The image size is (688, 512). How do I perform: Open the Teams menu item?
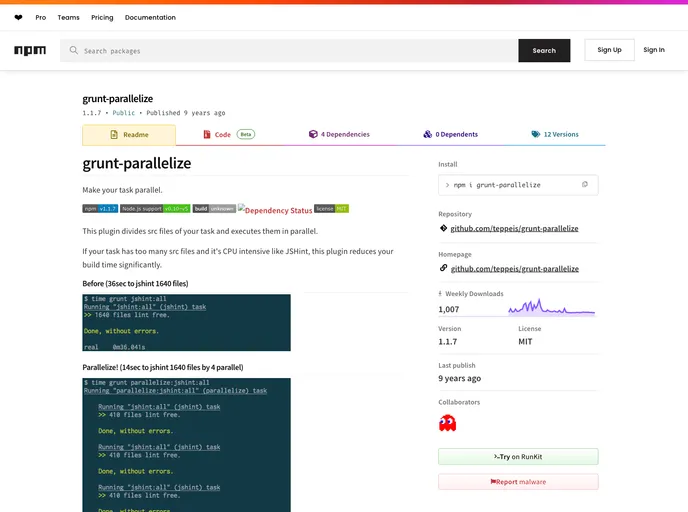68,18
